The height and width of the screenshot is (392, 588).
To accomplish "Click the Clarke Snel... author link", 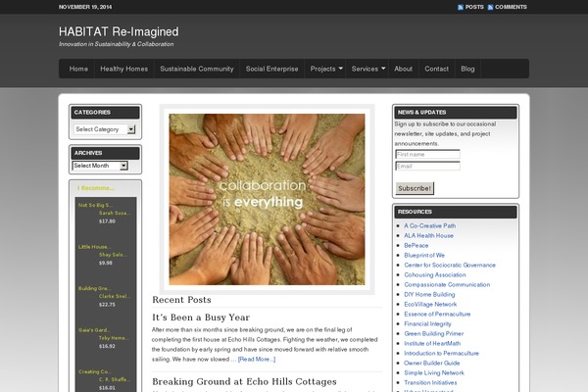I will [115, 296].
